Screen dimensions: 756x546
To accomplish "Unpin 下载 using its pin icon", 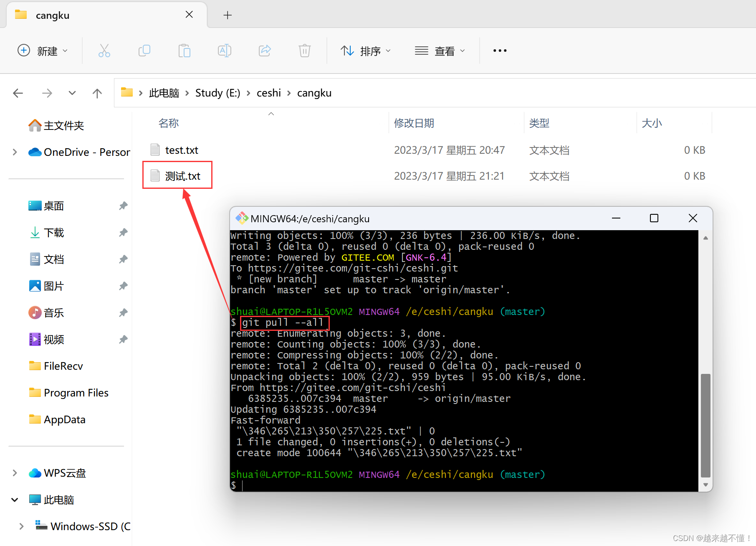I will coord(123,232).
